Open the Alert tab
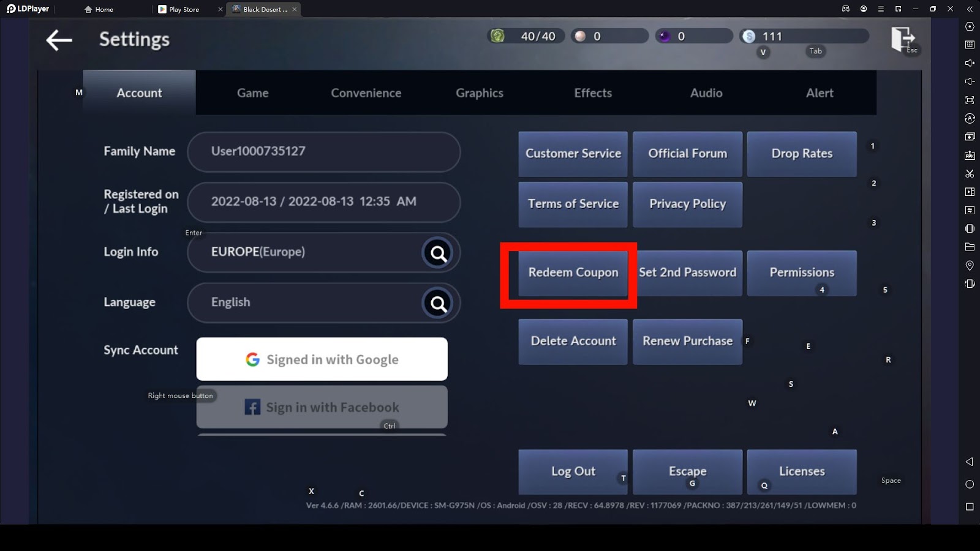The height and width of the screenshot is (551, 980). (820, 93)
